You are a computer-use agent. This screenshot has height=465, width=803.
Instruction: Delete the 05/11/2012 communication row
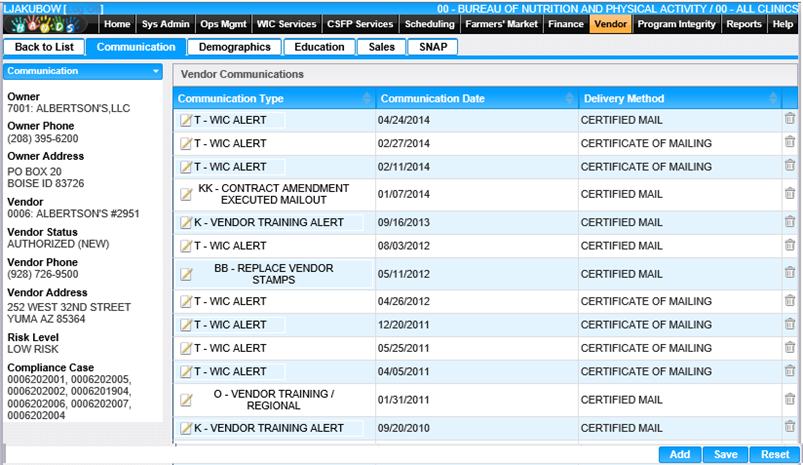click(790, 272)
